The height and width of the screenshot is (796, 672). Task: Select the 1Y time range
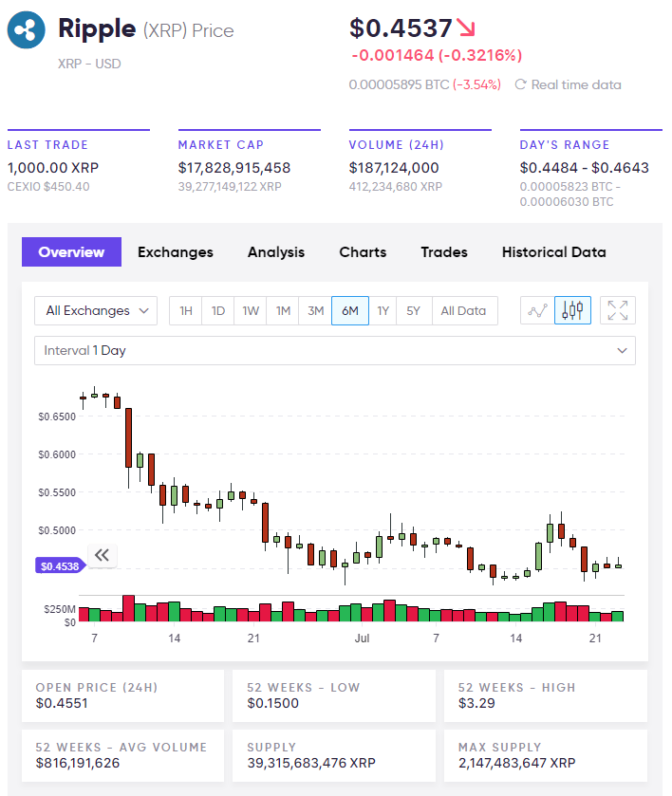[x=383, y=310]
